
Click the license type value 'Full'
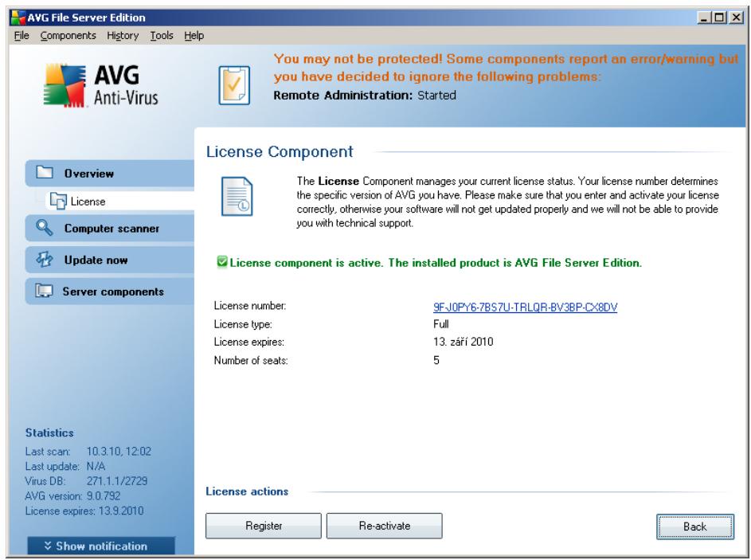point(441,324)
